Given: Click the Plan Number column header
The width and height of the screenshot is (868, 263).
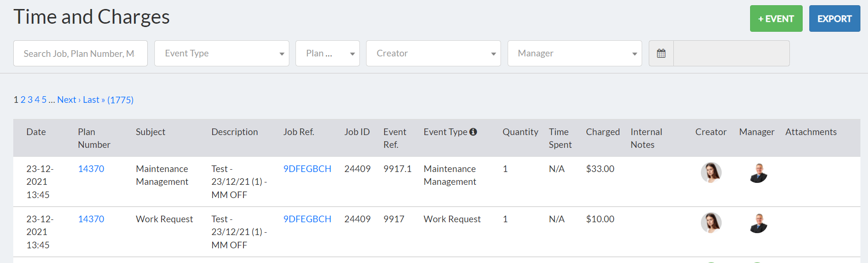Looking at the screenshot, I should (94, 138).
